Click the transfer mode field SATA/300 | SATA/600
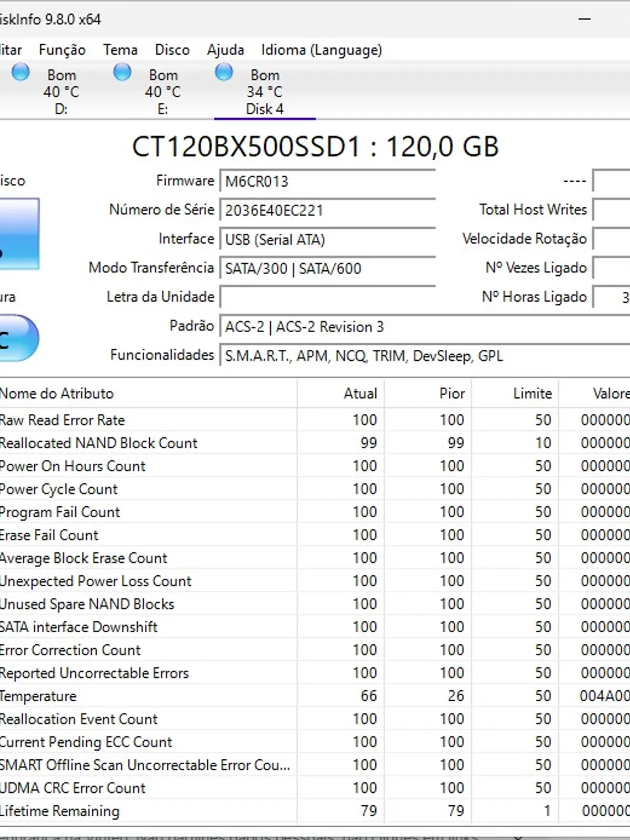 point(328,269)
